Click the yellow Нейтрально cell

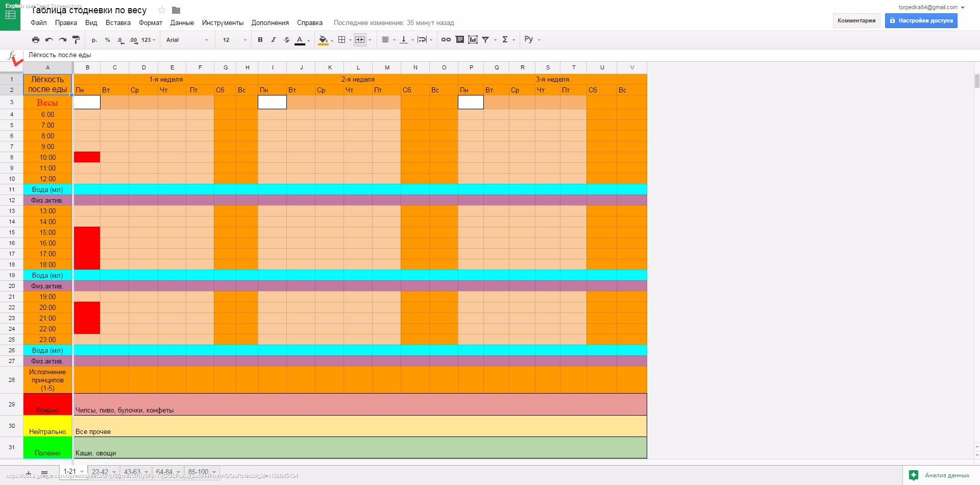click(47, 426)
